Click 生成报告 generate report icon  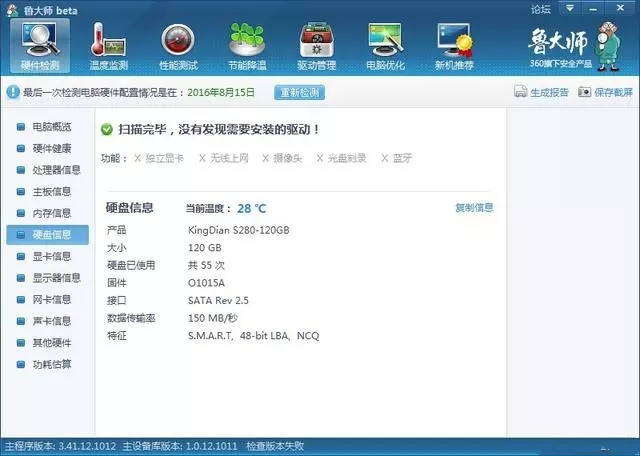tap(520, 91)
